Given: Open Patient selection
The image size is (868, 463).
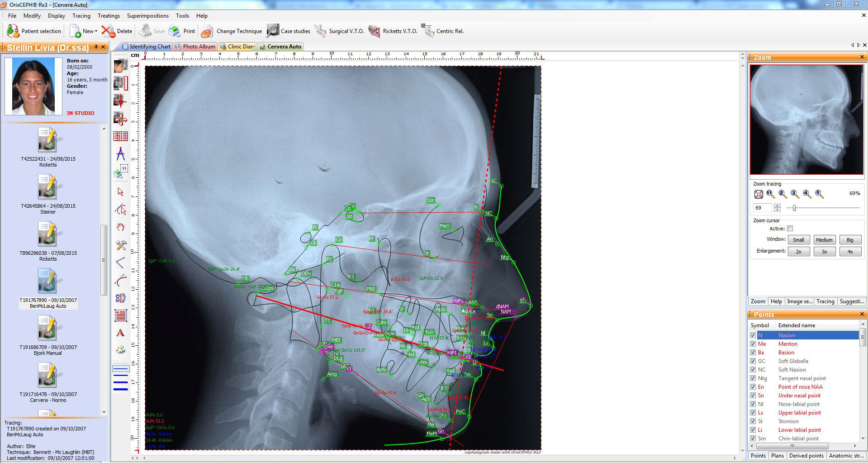Looking at the screenshot, I should [x=34, y=31].
